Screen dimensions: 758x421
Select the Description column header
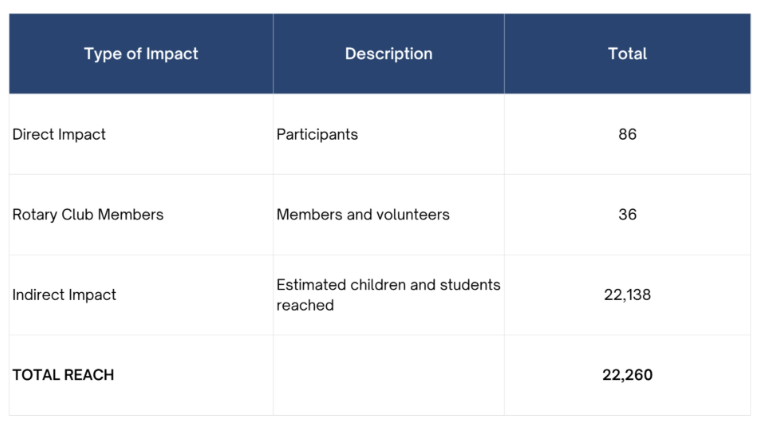389,54
